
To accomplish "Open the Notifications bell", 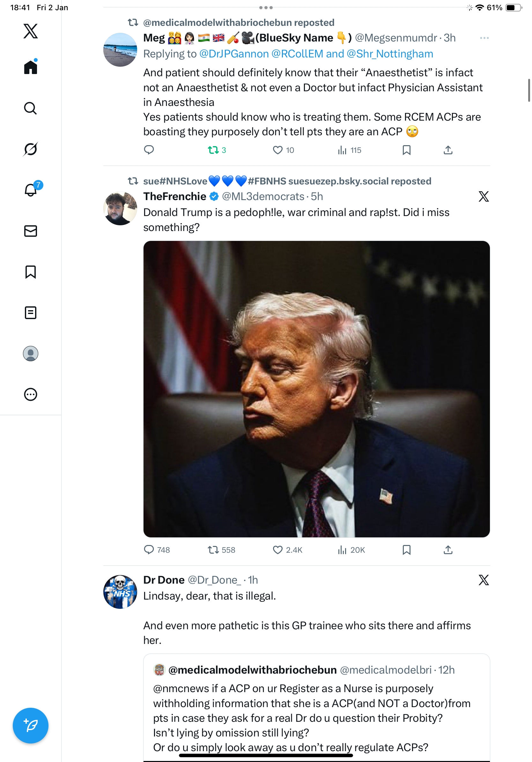I will click(x=31, y=190).
